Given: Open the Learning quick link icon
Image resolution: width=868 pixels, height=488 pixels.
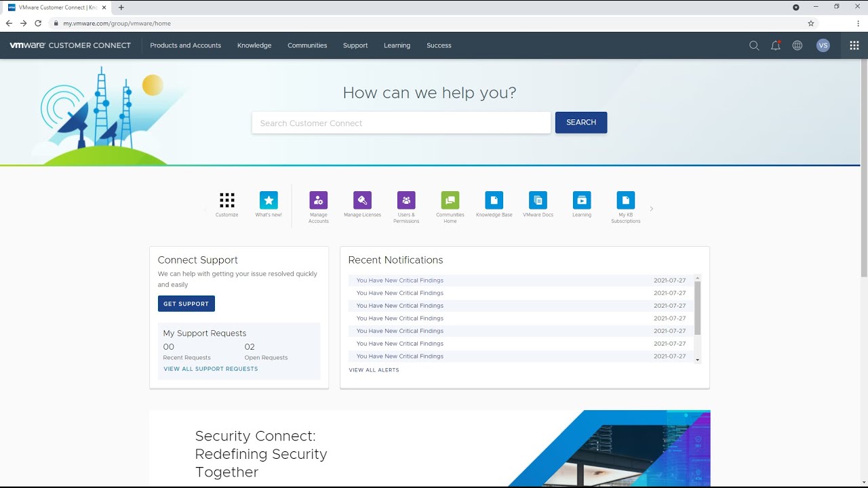Looking at the screenshot, I should (582, 200).
